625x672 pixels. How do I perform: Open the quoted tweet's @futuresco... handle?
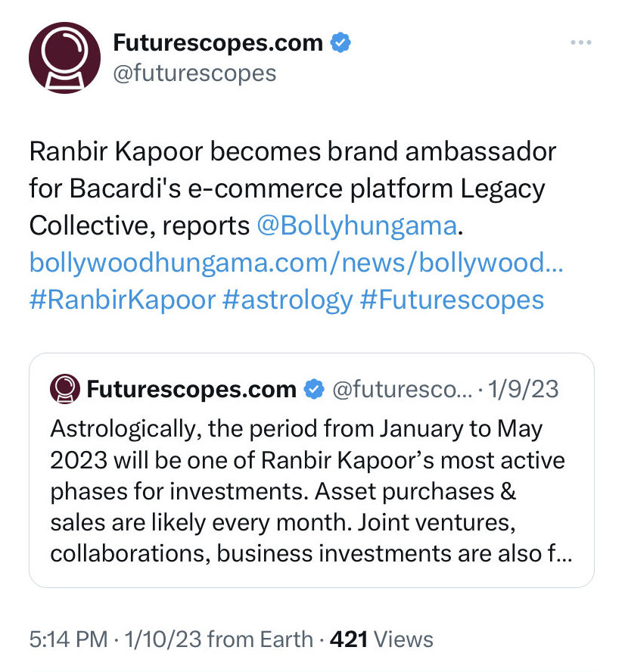(402, 389)
